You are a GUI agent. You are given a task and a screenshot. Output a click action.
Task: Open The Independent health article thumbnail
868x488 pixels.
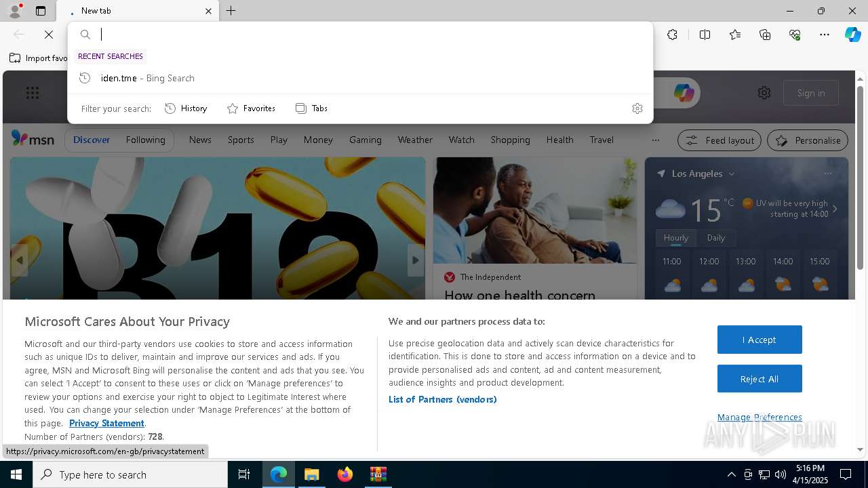point(535,211)
